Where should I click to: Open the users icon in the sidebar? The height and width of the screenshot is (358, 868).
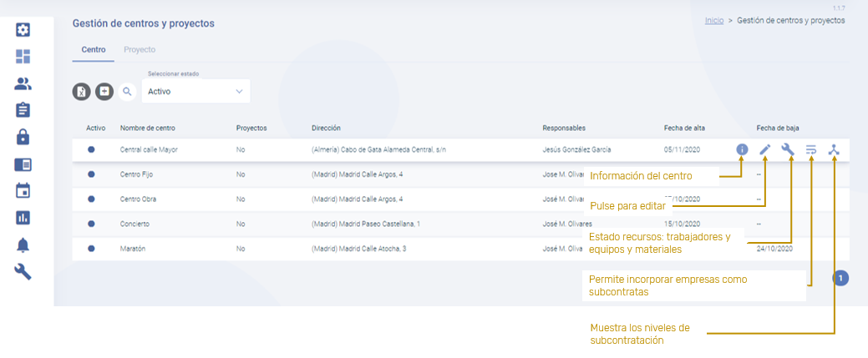coord(23,83)
